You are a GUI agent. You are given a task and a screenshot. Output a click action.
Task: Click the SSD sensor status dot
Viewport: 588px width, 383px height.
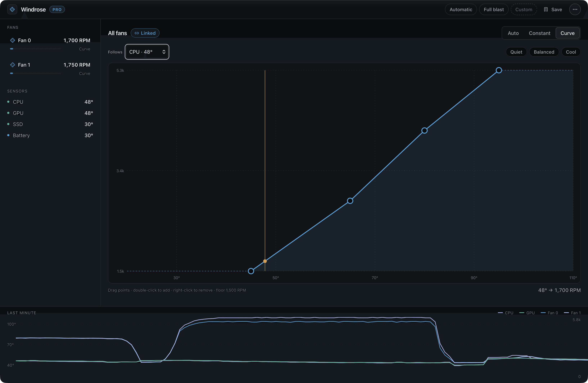pos(8,124)
